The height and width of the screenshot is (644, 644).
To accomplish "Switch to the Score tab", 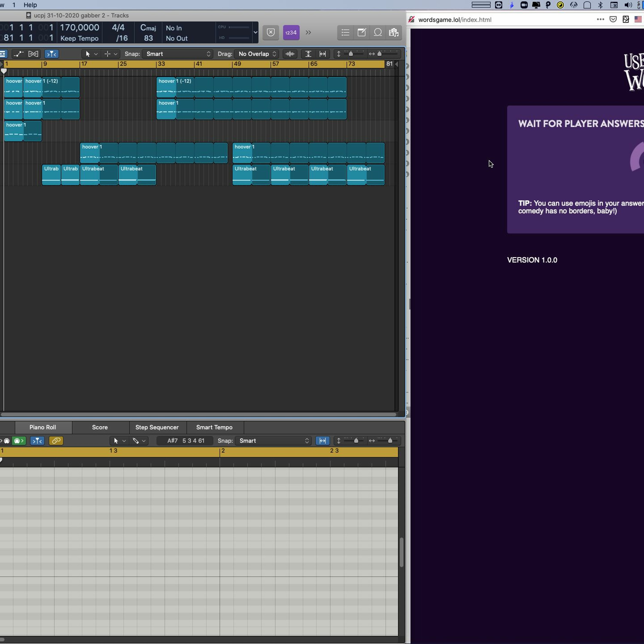I will click(x=100, y=427).
